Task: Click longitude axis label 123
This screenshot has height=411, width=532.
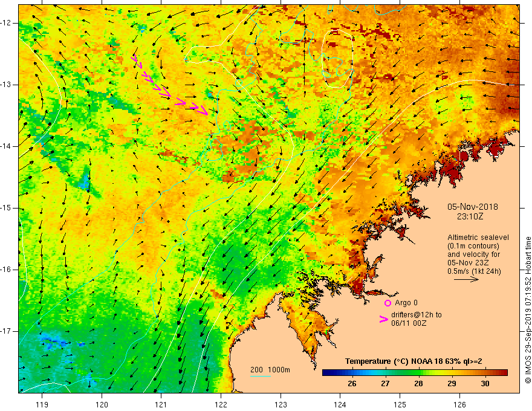Action: (281, 404)
